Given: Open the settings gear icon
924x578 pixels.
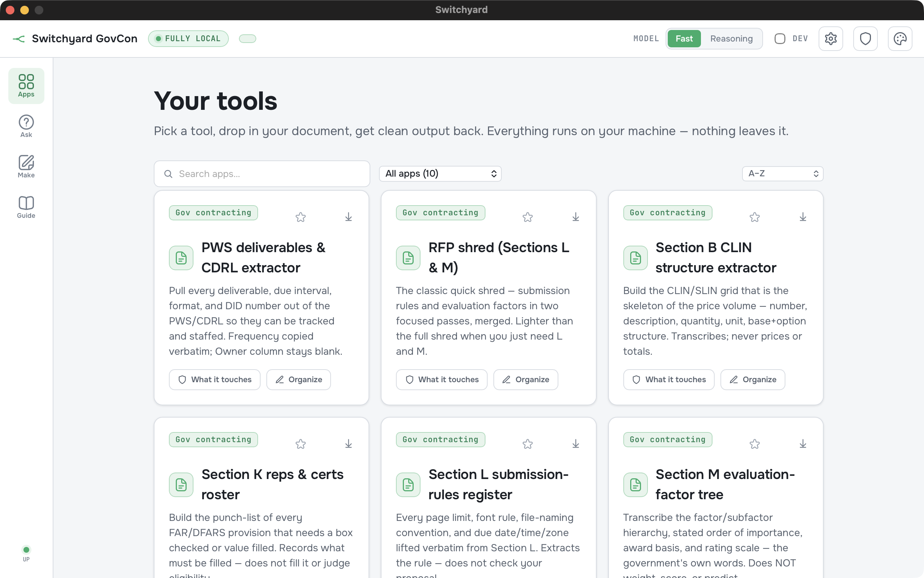Looking at the screenshot, I should click(831, 39).
